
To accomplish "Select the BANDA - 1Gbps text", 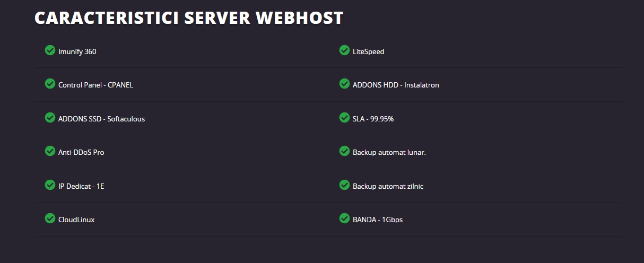I will click(378, 220).
